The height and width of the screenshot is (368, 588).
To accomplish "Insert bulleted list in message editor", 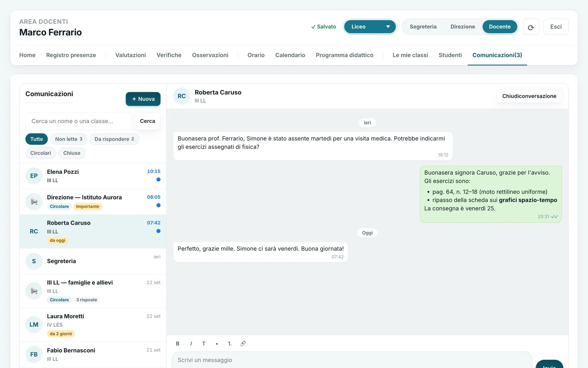I will coord(217,343).
